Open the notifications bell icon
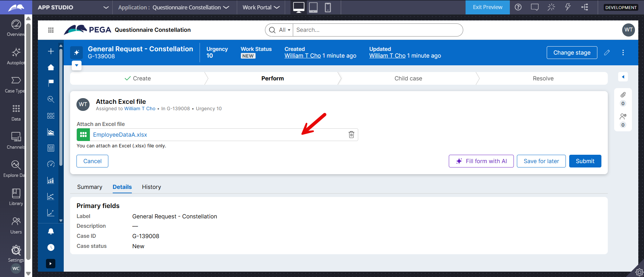The height and width of the screenshot is (277, 644). pyautogui.click(x=51, y=231)
